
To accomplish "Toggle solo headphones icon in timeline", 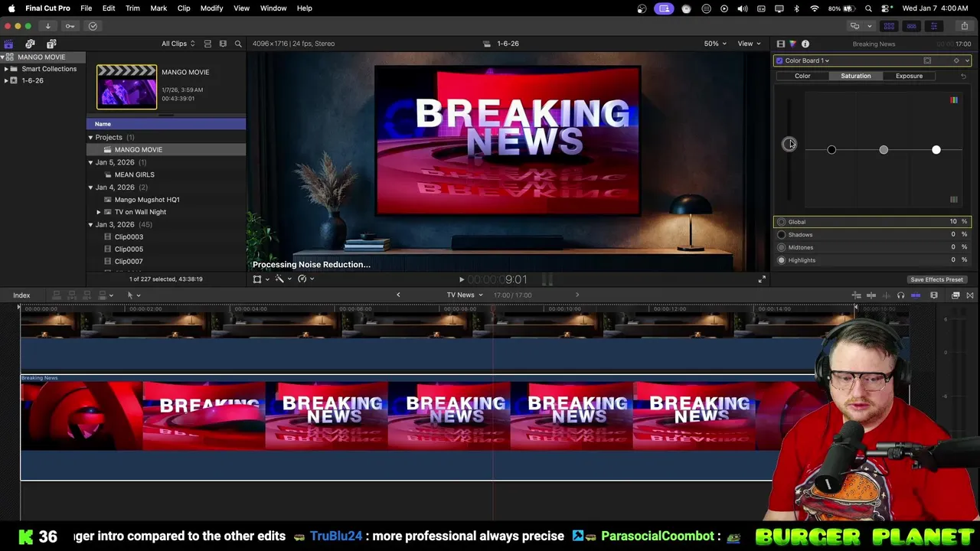I will point(900,295).
